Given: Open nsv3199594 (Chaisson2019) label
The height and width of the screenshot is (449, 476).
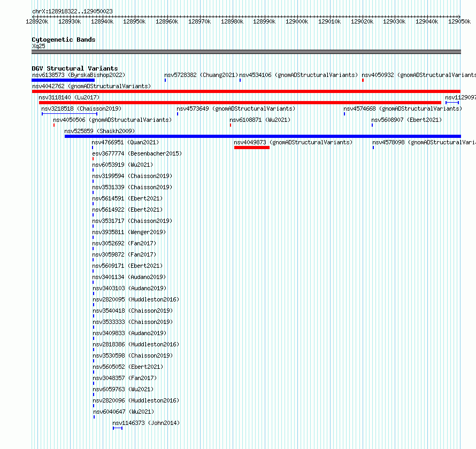Looking at the screenshot, I should [x=132, y=176].
